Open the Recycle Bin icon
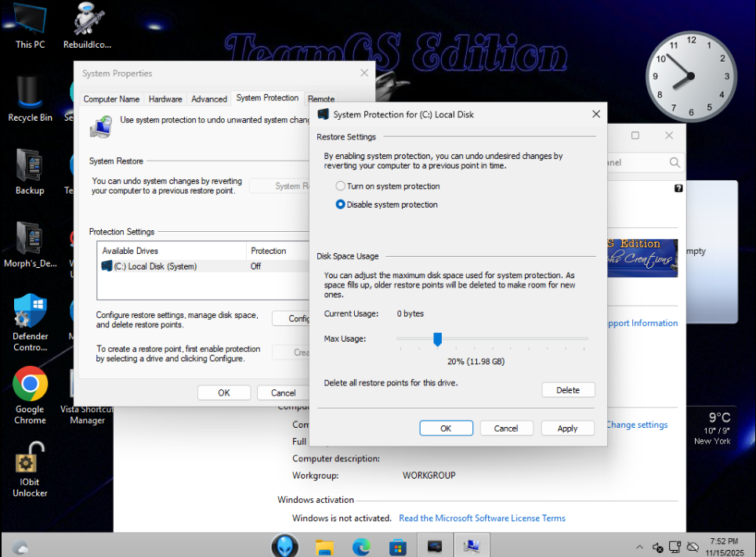This screenshot has width=756, height=557. [x=30, y=94]
